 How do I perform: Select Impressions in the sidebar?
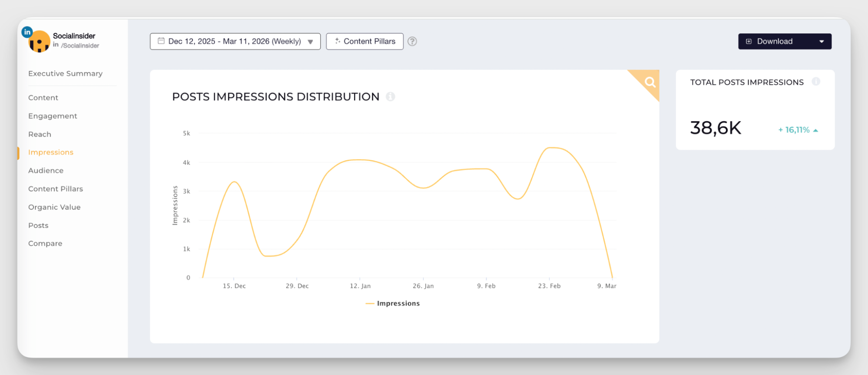pos(51,152)
